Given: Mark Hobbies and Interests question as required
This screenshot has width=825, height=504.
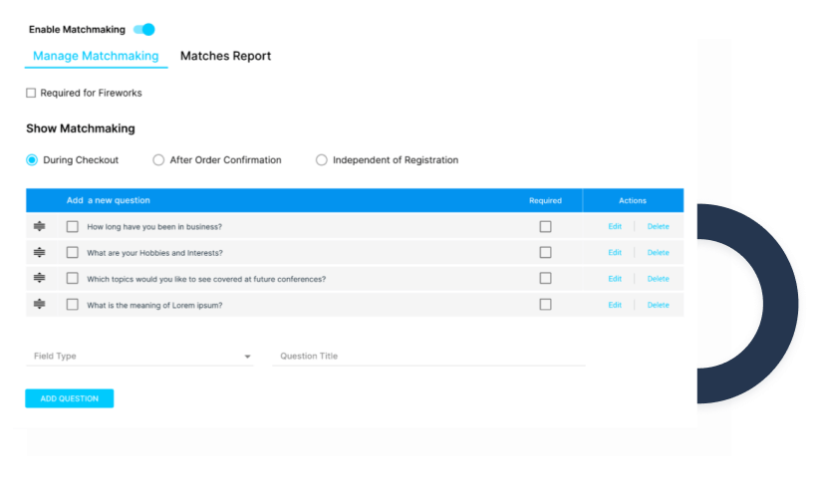Looking at the screenshot, I should point(545,253).
